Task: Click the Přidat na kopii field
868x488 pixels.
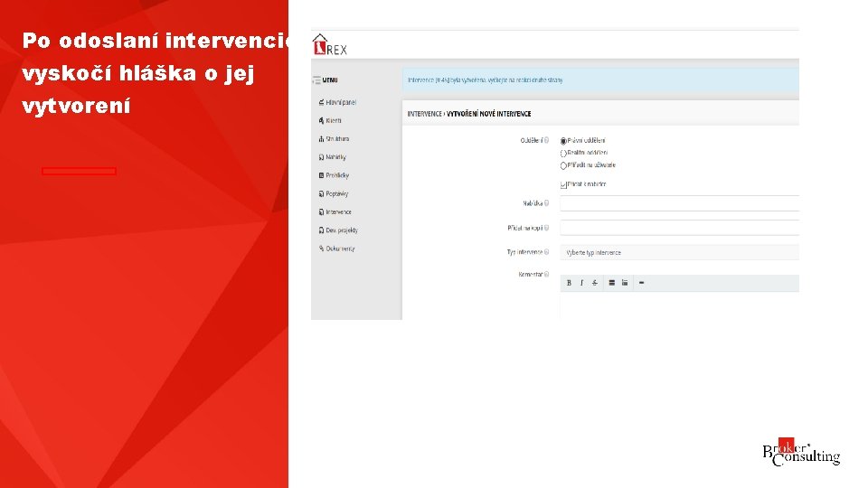Action: coord(679,228)
